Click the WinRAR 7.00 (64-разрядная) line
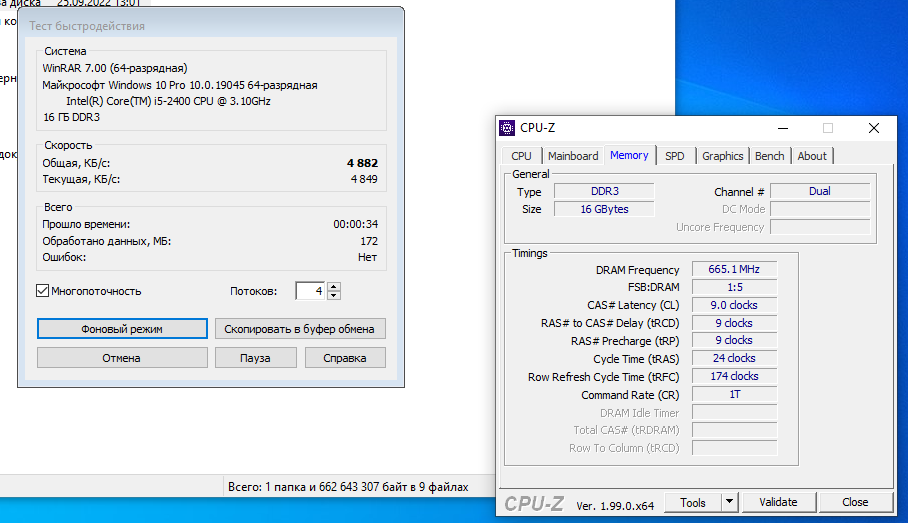908x523 pixels. pos(115,68)
